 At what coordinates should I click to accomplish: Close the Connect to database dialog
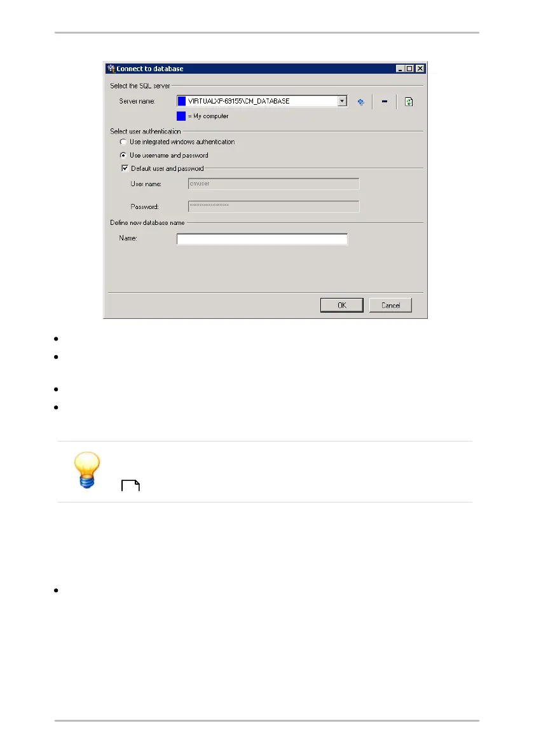point(420,69)
